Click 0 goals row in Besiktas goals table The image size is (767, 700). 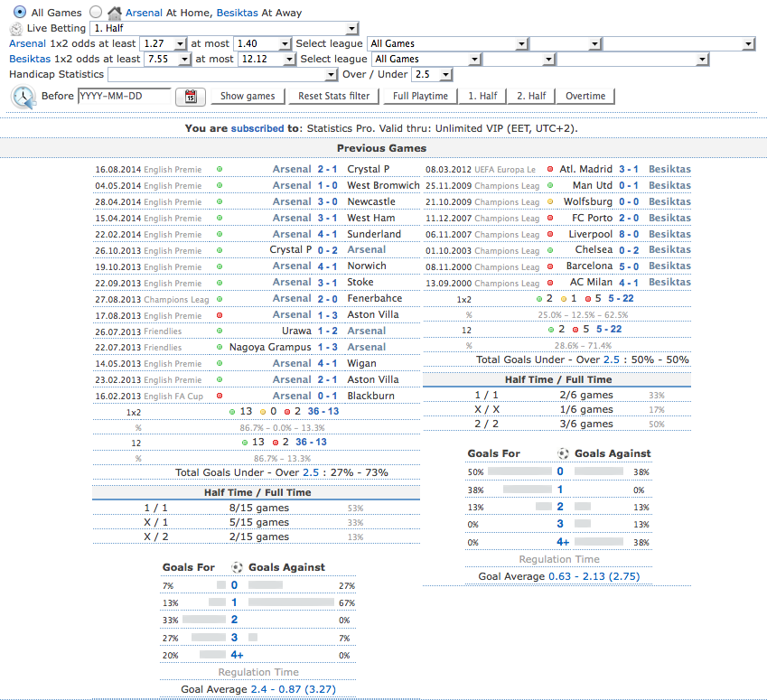tap(558, 471)
